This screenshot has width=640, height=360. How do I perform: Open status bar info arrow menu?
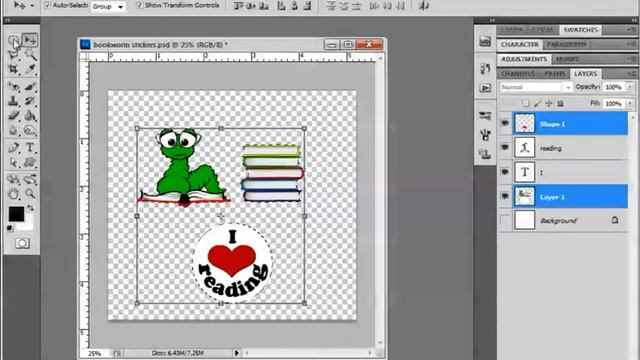237,353
